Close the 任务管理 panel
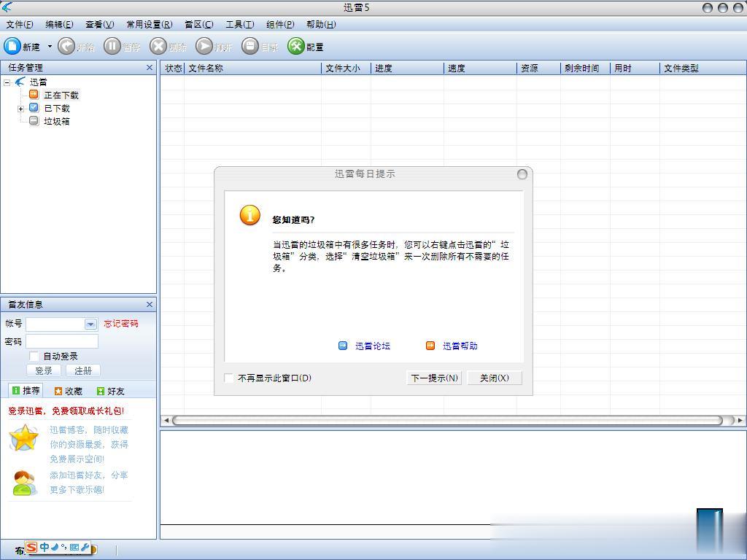Screen dimensions: 747x560 coord(150,68)
